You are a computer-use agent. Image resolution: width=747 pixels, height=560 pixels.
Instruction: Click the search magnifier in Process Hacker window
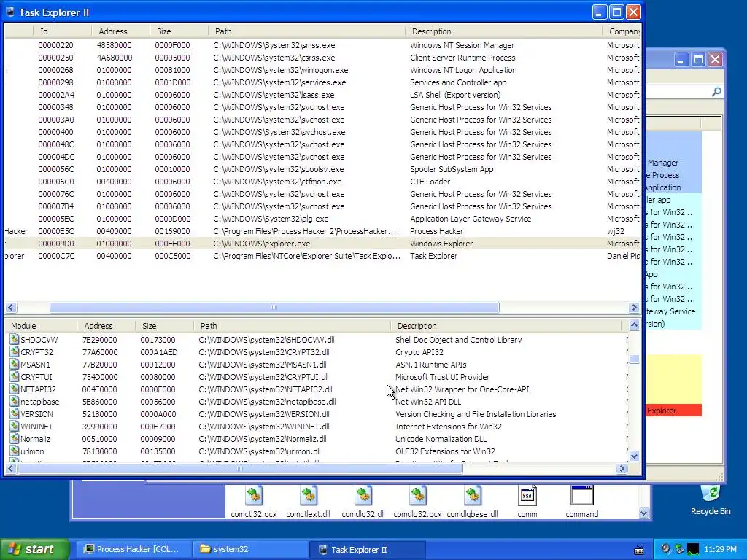click(x=716, y=92)
